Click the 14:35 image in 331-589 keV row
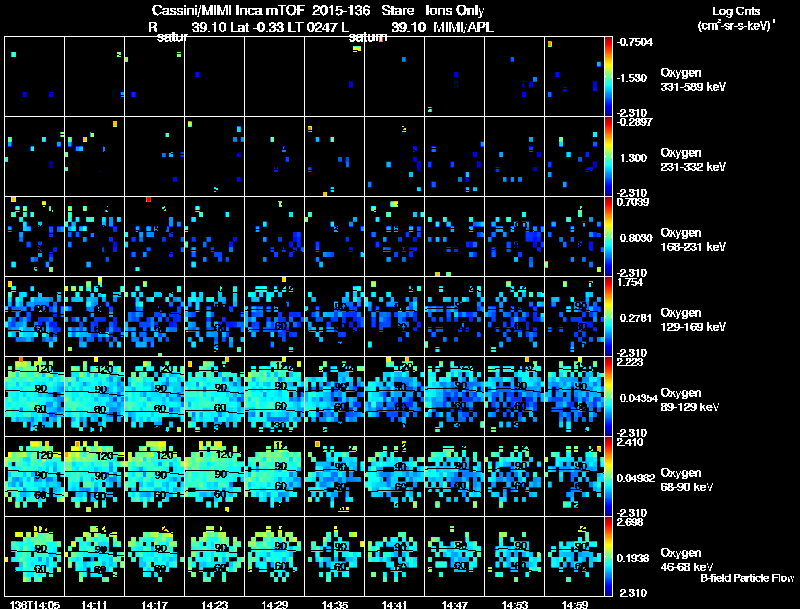The image size is (800, 609). point(334,76)
